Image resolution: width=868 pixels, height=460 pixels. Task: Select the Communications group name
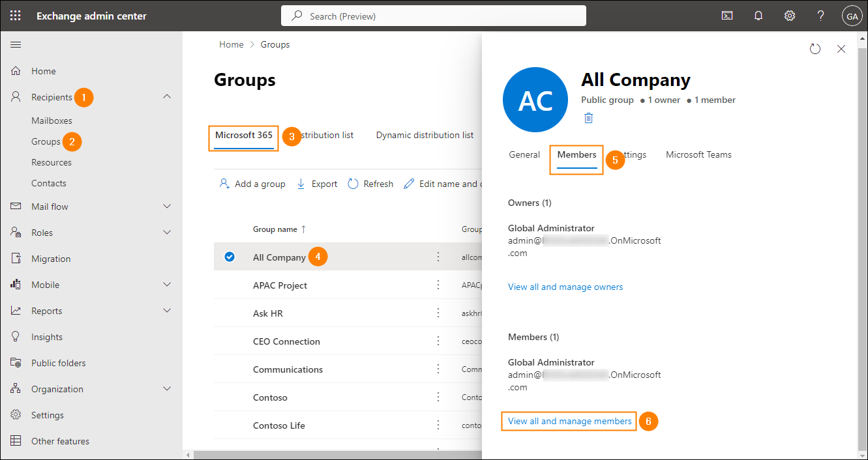288,369
